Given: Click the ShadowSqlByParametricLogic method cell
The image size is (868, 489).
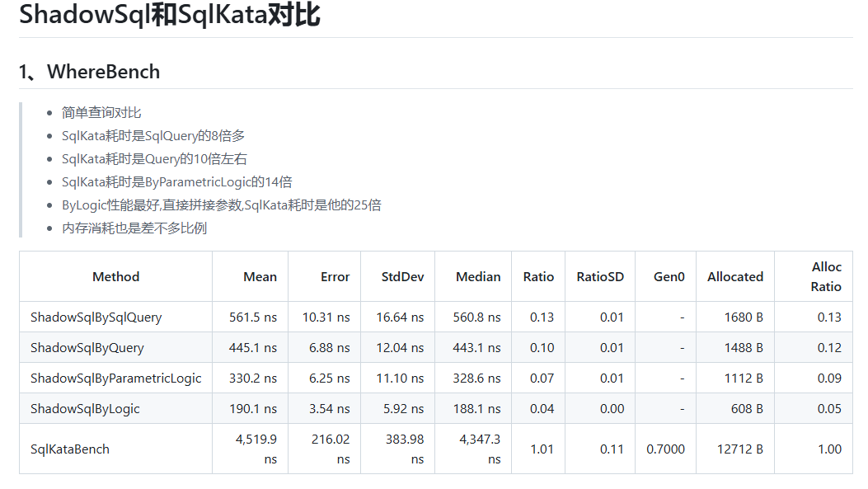Looking at the screenshot, I should [115, 379].
